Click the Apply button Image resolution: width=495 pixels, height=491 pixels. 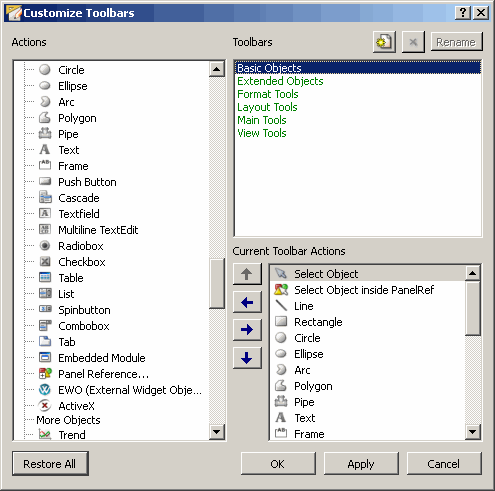click(361, 464)
